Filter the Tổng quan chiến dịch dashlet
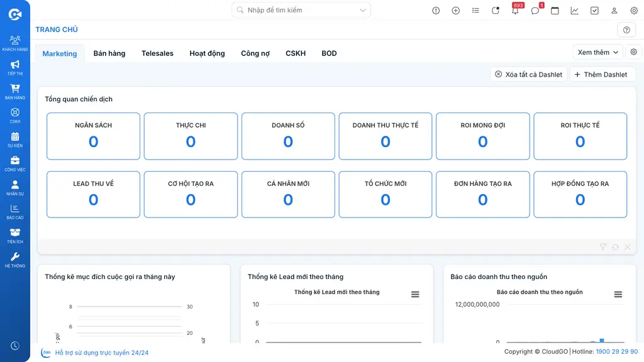644x362 pixels. pyautogui.click(x=603, y=246)
